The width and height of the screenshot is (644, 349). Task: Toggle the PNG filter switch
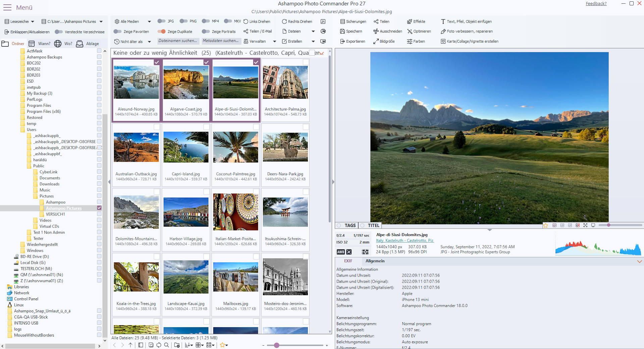click(x=183, y=21)
